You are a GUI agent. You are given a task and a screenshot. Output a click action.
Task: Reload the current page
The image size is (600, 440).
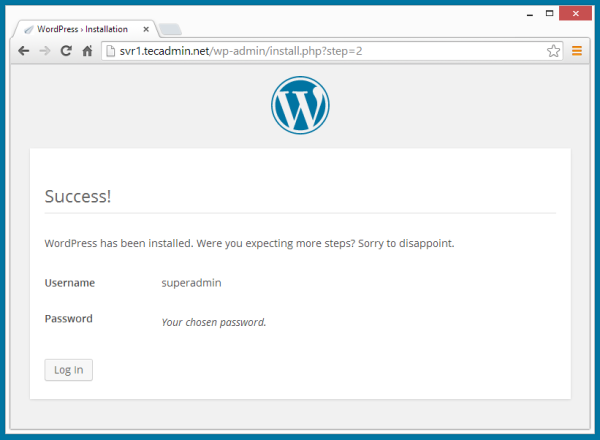[x=66, y=50]
